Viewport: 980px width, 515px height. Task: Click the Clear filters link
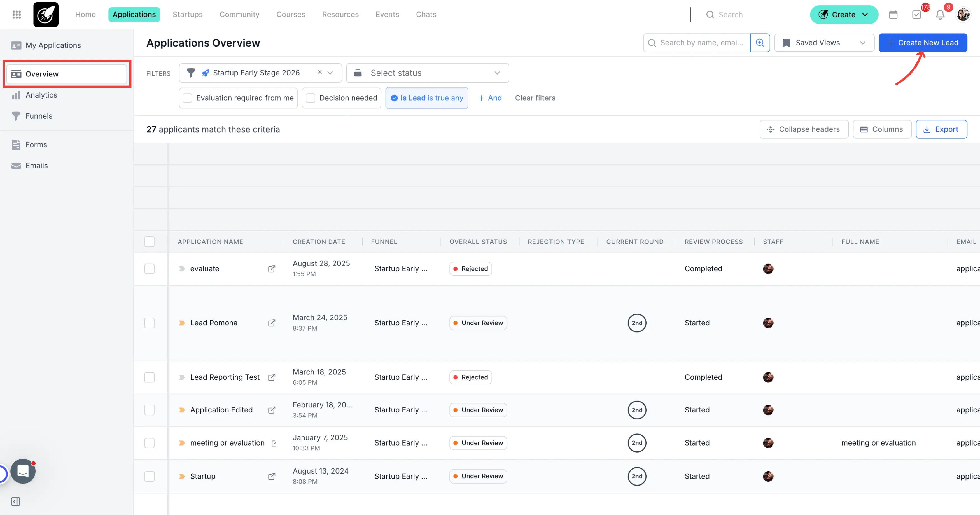coord(535,98)
